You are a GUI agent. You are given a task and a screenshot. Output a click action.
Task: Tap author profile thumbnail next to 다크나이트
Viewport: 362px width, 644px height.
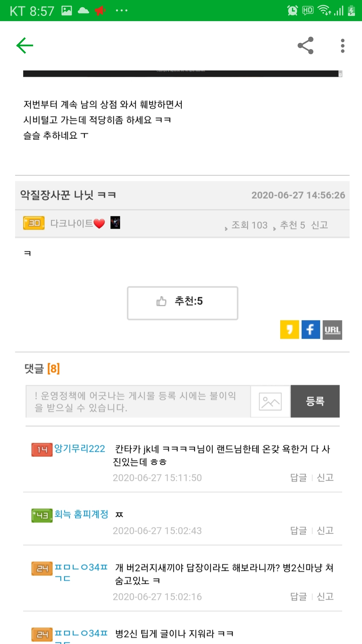[x=115, y=223]
